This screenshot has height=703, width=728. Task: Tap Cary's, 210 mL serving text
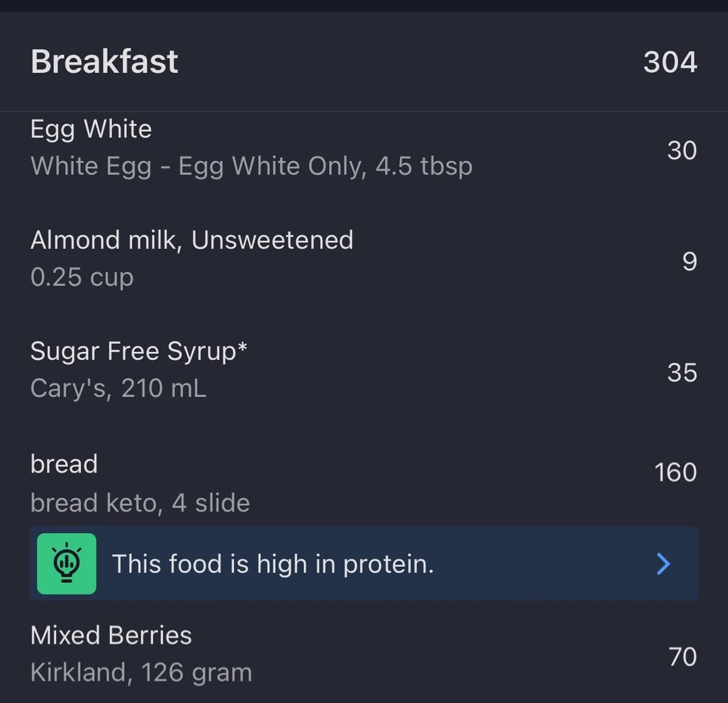(119, 388)
